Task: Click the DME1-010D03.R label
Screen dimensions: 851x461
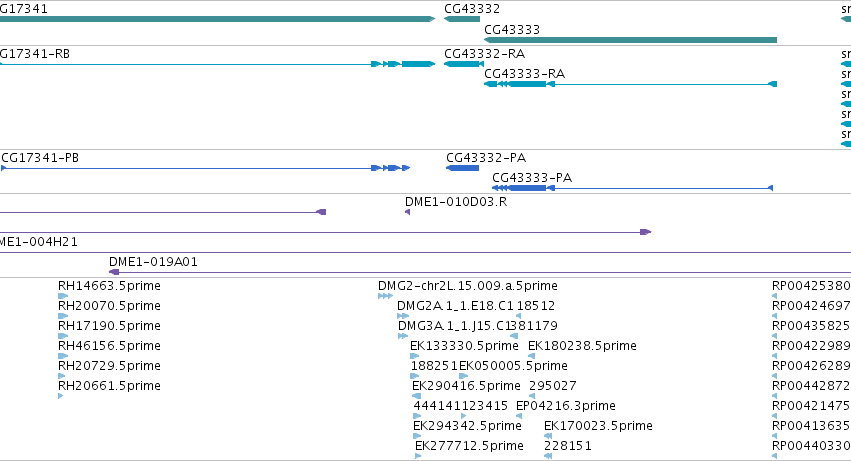Action: pos(456,202)
